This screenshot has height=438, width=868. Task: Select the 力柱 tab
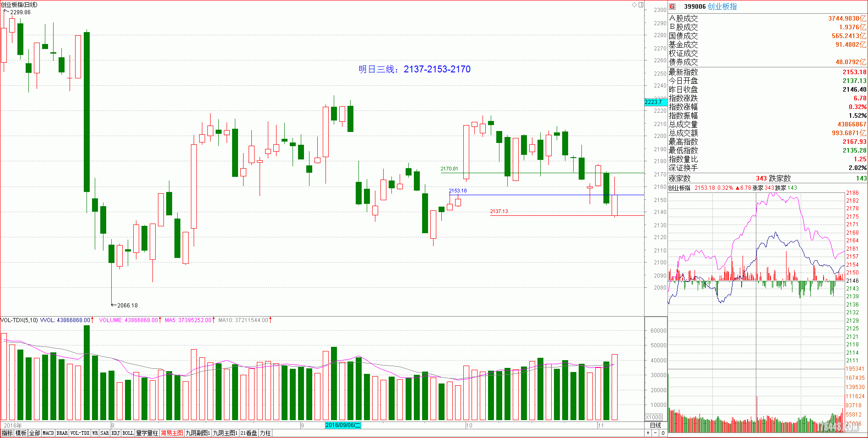266,433
